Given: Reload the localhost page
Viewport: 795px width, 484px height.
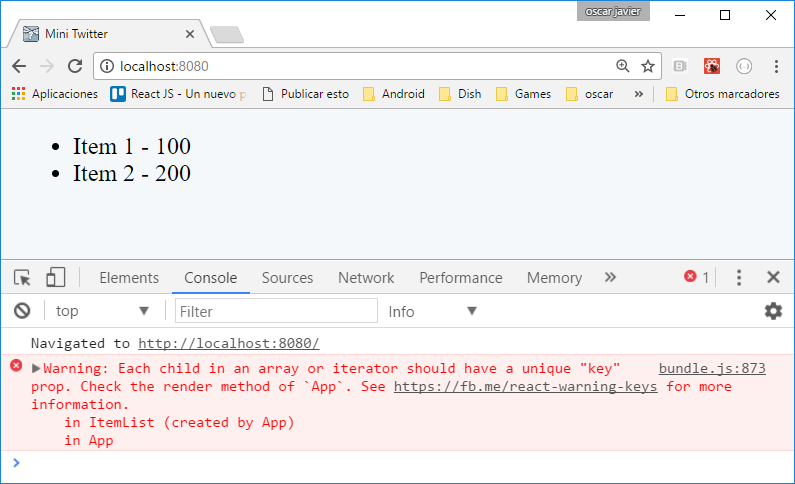Looking at the screenshot, I should pyautogui.click(x=75, y=66).
